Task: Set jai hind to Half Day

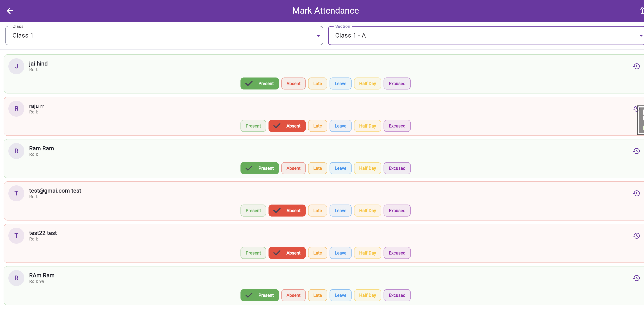Action: [x=367, y=83]
